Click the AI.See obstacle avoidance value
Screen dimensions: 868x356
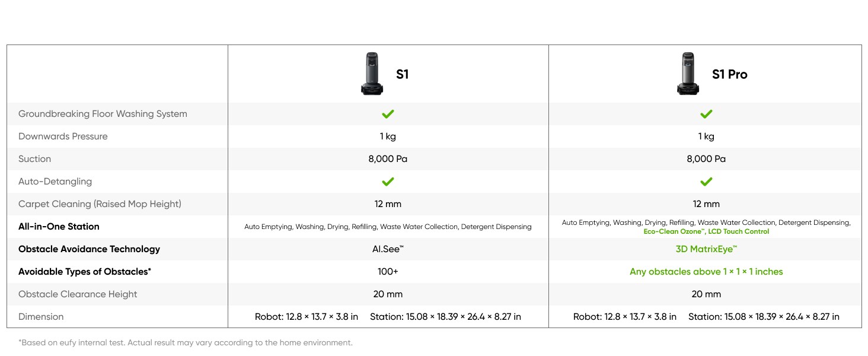coord(388,249)
